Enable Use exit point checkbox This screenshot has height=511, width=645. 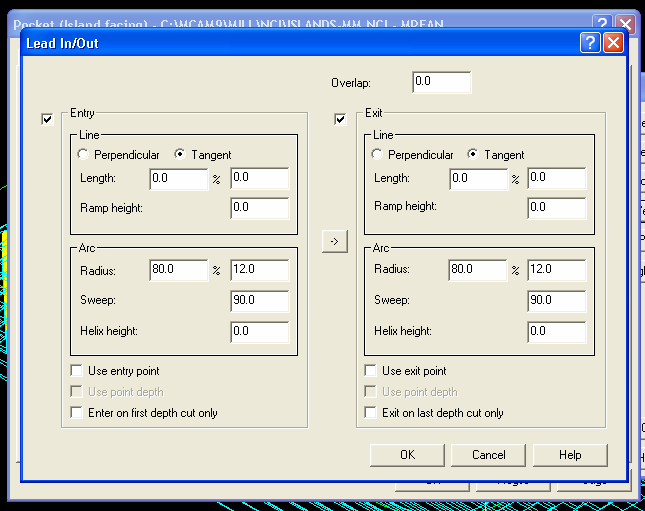coord(370,370)
